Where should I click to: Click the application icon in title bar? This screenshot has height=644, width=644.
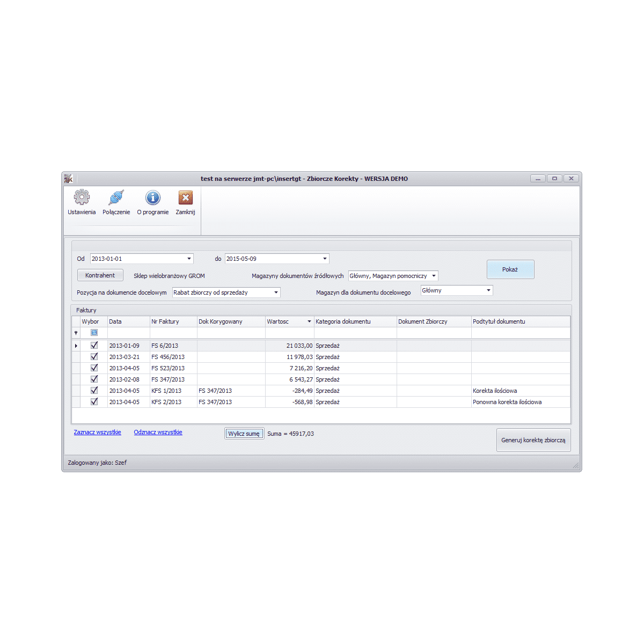click(x=69, y=179)
